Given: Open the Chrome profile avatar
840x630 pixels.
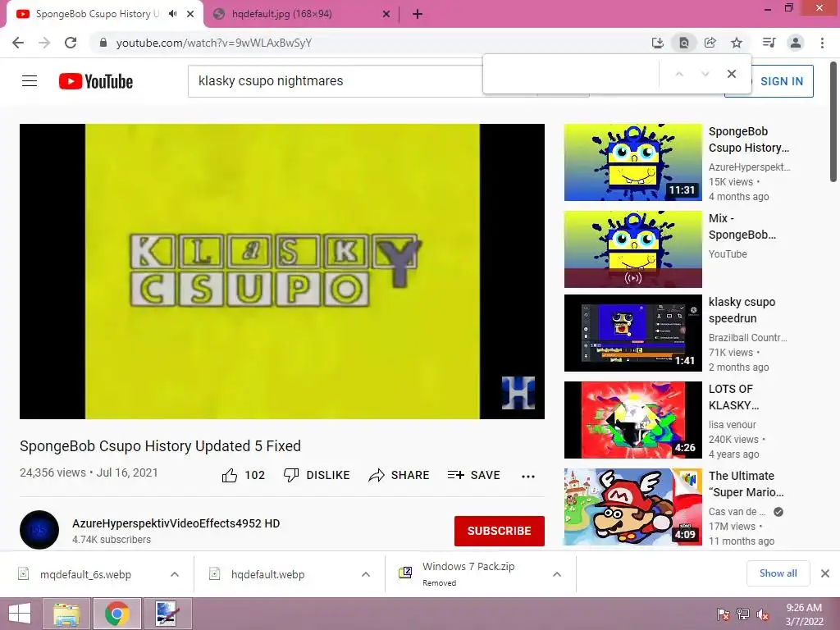Looking at the screenshot, I should point(796,43).
